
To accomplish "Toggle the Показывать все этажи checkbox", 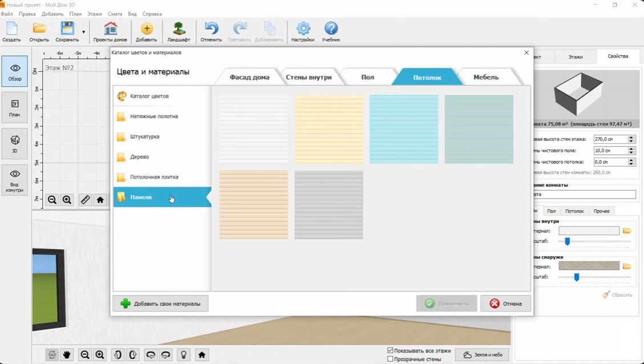I will (390, 350).
